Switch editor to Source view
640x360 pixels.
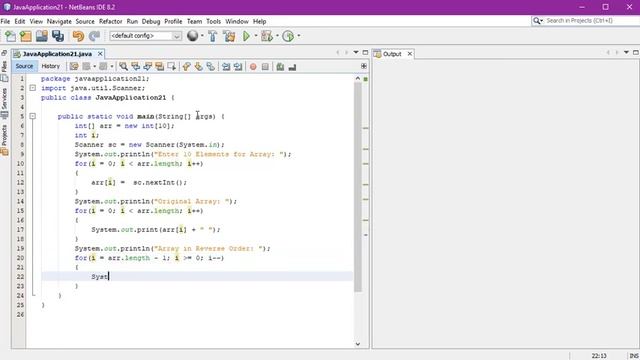(x=24, y=66)
